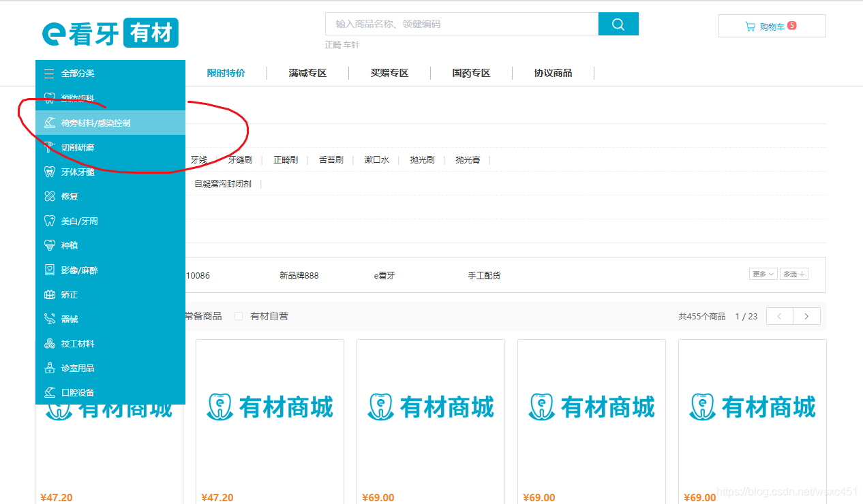Click the tooth icon for 美白/牙周
863x504 pixels.
(49, 221)
